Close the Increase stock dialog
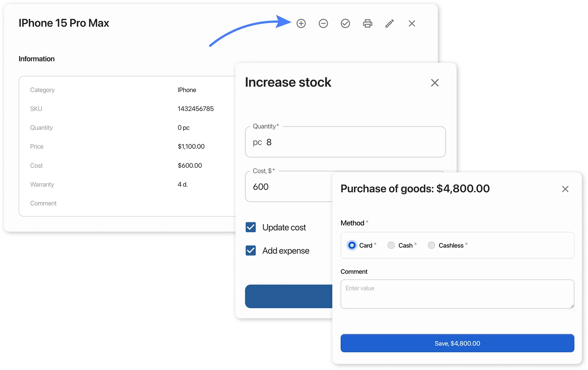 (435, 83)
